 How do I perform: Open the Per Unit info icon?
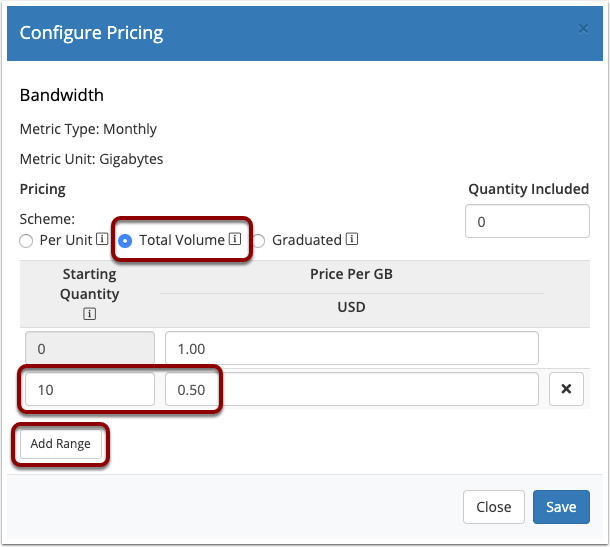pyautogui.click(x=102, y=238)
